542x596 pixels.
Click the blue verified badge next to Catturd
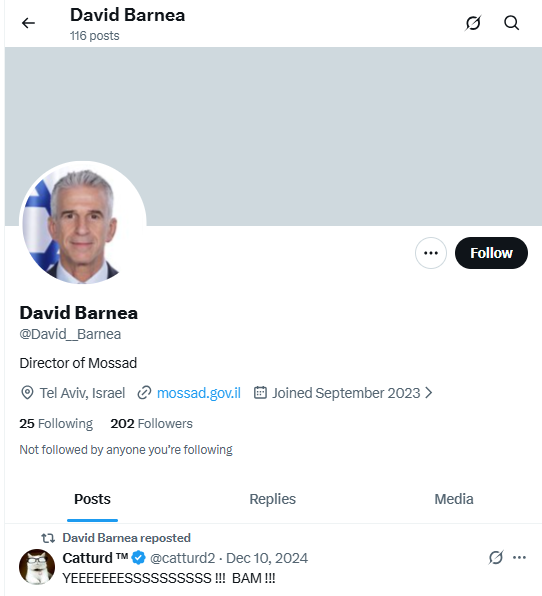point(138,558)
